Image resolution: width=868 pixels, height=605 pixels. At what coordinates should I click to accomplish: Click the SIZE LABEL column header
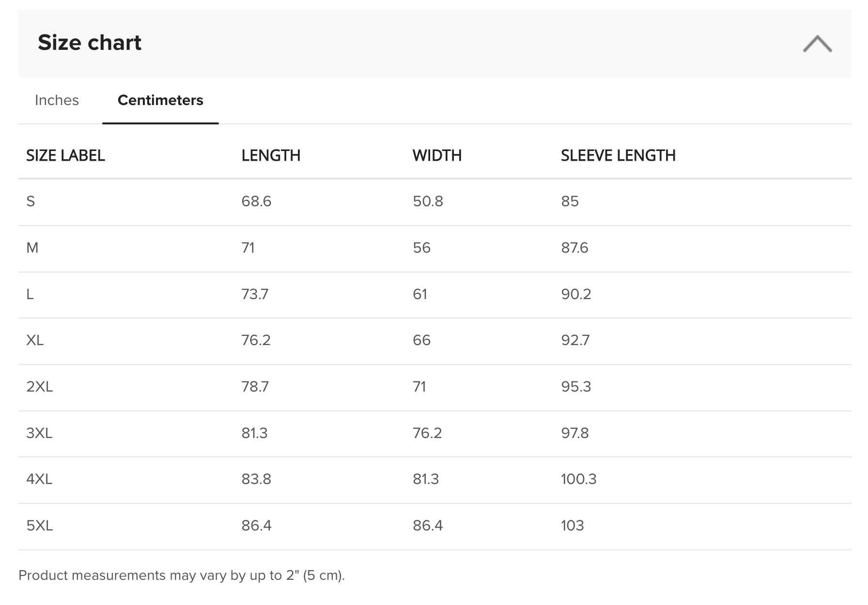(65, 155)
